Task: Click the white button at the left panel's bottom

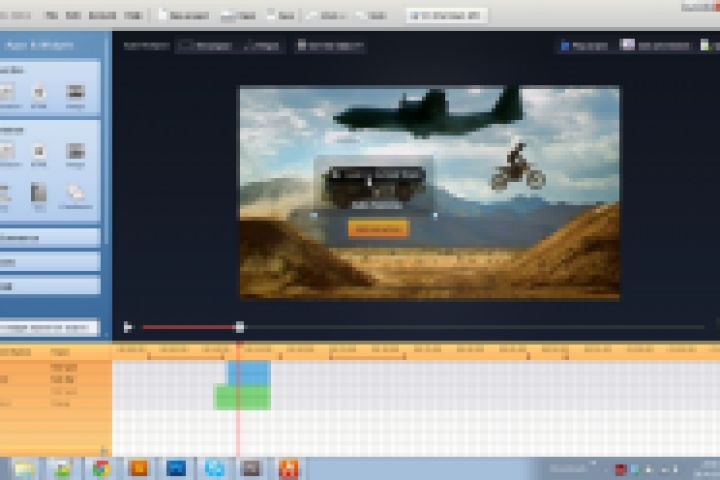Action: 49,328
